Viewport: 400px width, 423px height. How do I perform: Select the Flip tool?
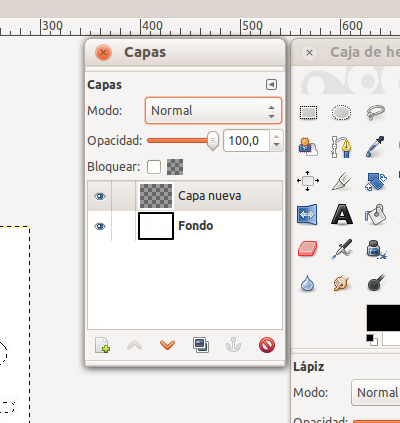(307, 215)
